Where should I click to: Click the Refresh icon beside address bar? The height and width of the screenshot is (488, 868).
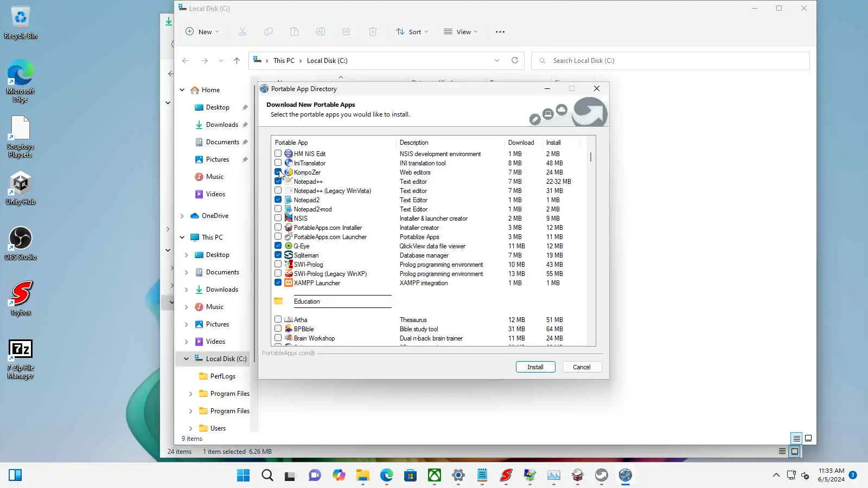point(515,60)
